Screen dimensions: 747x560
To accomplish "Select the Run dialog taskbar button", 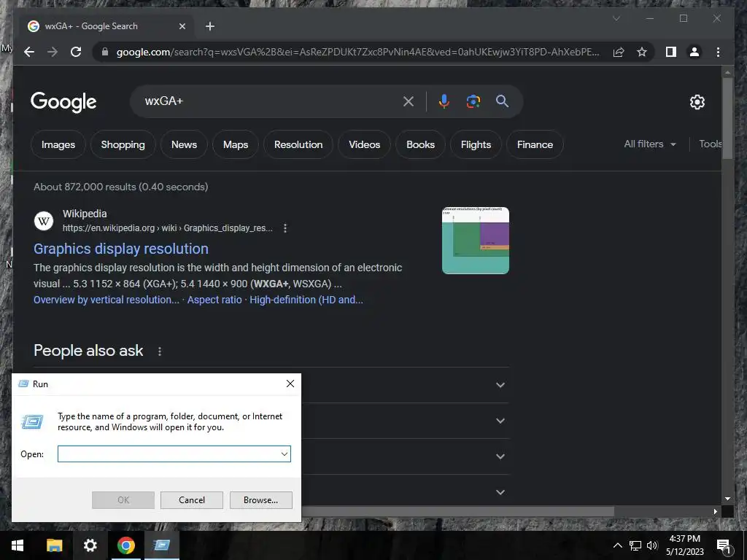I will (162, 545).
